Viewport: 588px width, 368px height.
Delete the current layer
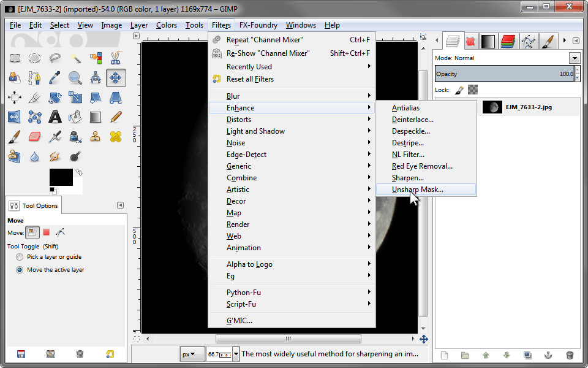(570, 355)
